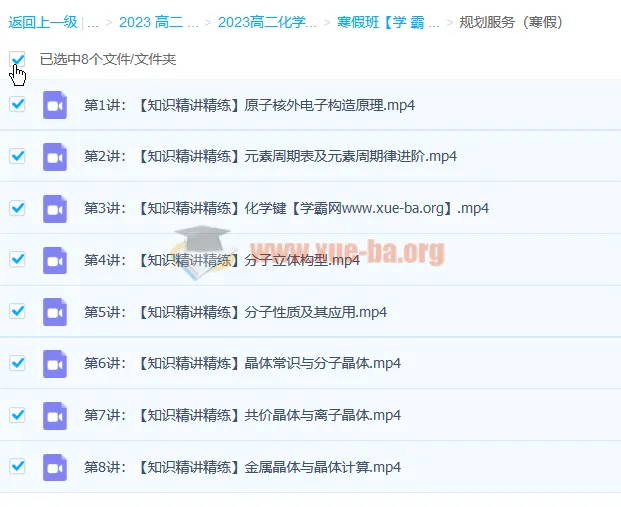This screenshot has height=507, width=621.
Task: Uncheck the select-all checkbox at top
Action: (x=17, y=60)
